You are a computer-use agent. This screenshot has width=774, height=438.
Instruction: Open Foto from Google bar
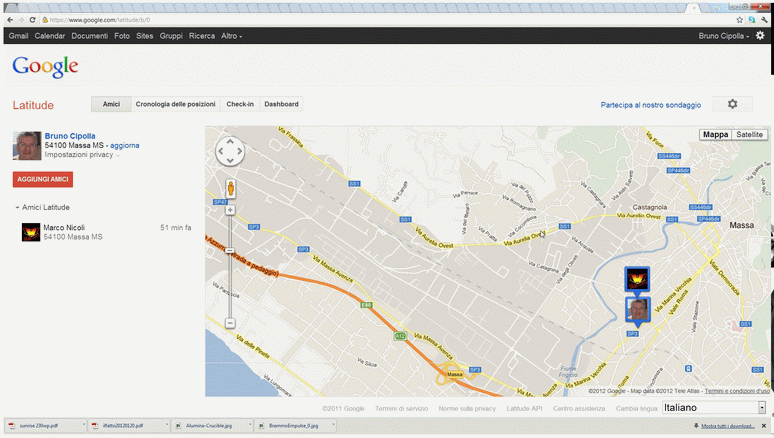pyautogui.click(x=122, y=36)
